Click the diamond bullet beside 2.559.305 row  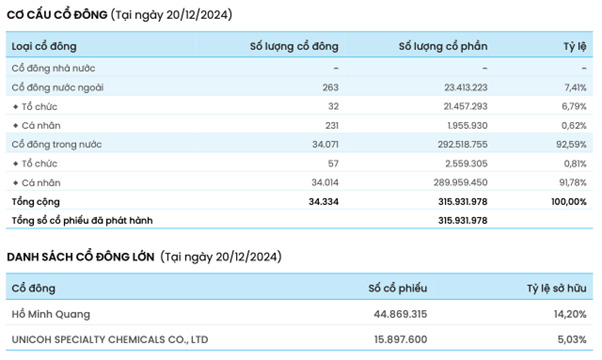click(15, 163)
